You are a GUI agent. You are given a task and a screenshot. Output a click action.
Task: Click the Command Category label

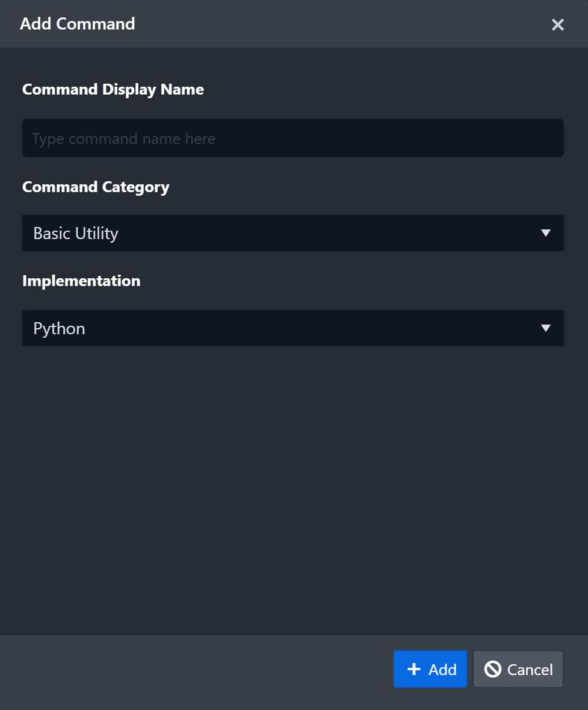coord(96,187)
